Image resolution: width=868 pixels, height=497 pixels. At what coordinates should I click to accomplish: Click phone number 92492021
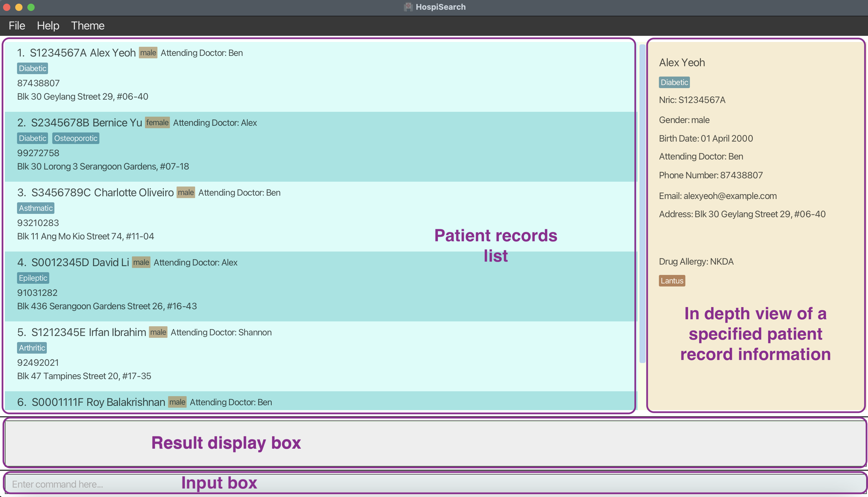tap(38, 362)
